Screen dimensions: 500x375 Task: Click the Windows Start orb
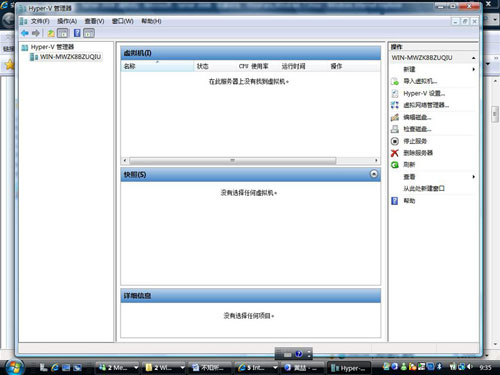(x=15, y=367)
